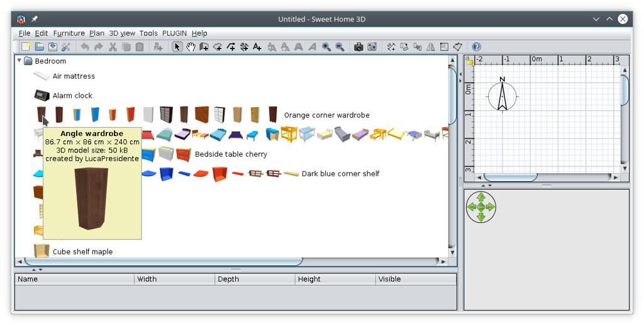Select the Orange corner wardrobe label
Image resolution: width=644 pixels, height=325 pixels.
click(x=326, y=115)
